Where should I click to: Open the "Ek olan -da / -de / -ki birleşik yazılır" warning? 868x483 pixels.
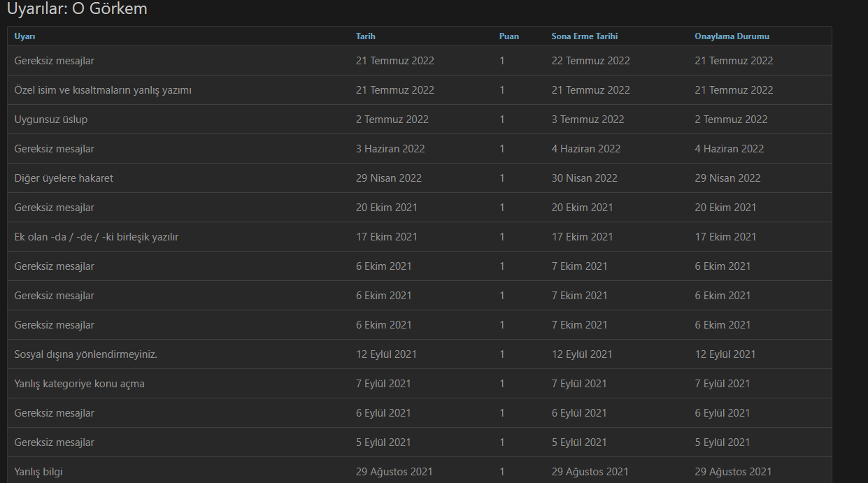coord(97,237)
